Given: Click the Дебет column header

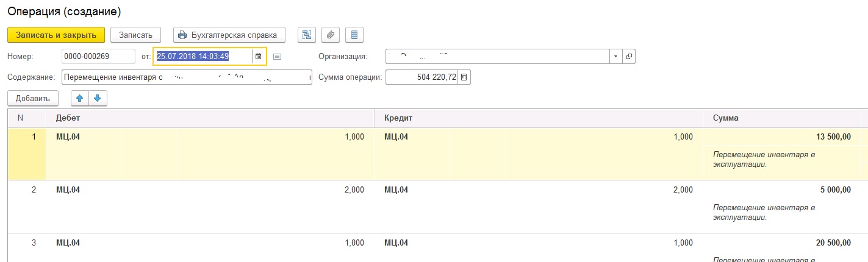Looking at the screenshot, I should click(209, 118).
